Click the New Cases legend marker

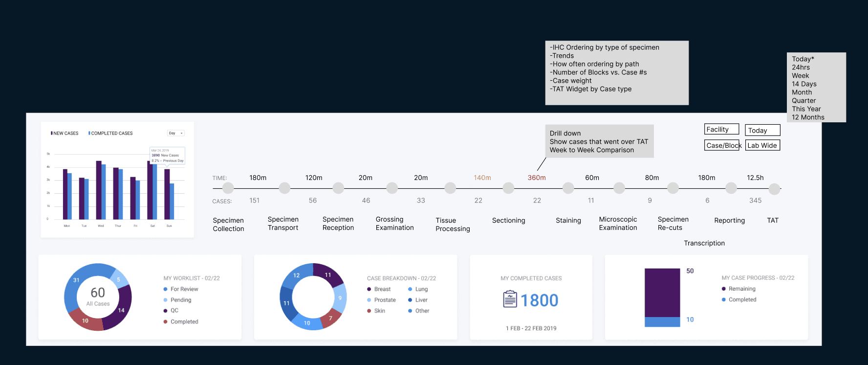52,133
